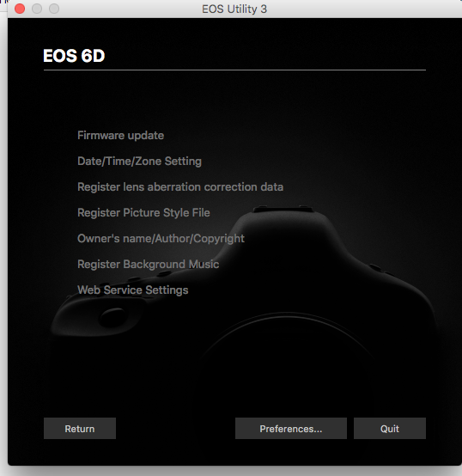462x476 pixels.
Task: Choose Register lens aberration correction data
Action: [180, 187]
